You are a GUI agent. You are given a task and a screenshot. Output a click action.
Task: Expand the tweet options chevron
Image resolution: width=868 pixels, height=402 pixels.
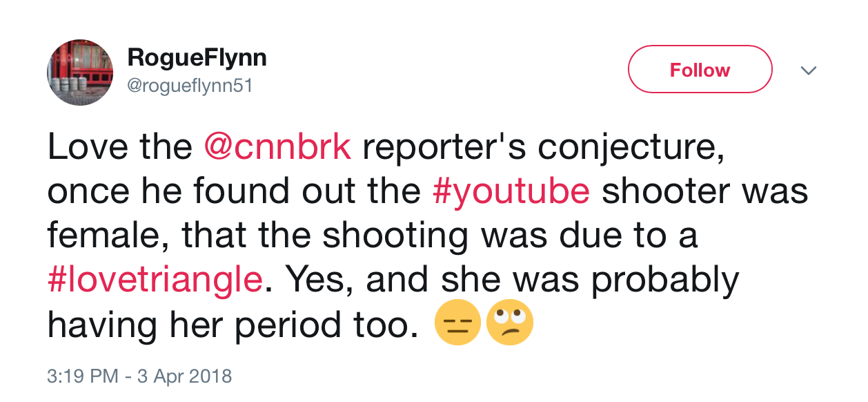tap(808, 70)
